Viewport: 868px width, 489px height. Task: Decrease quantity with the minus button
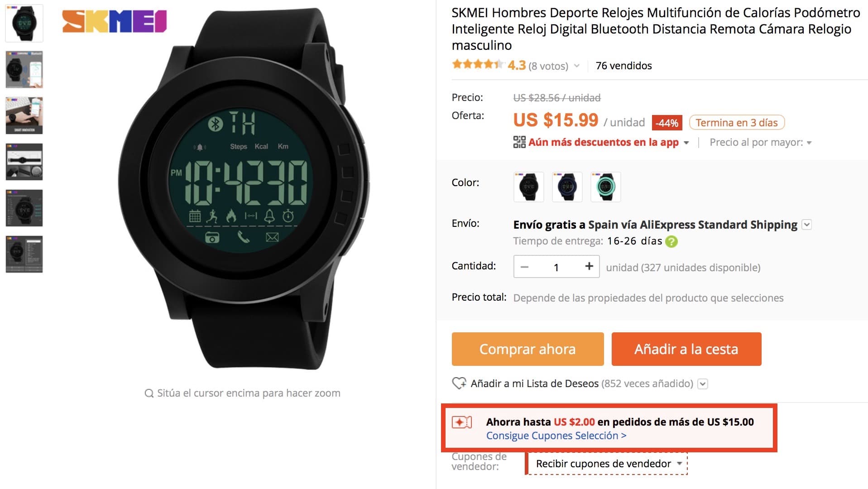pos(524,267)
